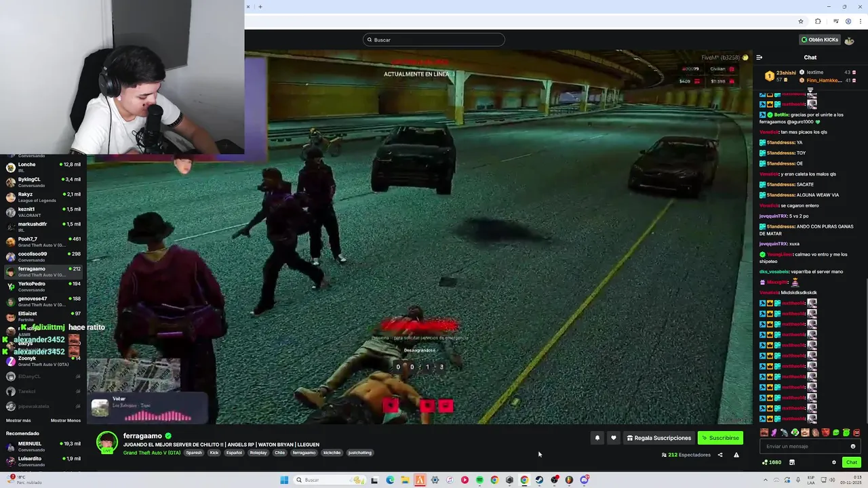The width and height of the screenshot is (868, 488).
Task: Open ferragaamo channel in sidebar
Action: point(43,272)
